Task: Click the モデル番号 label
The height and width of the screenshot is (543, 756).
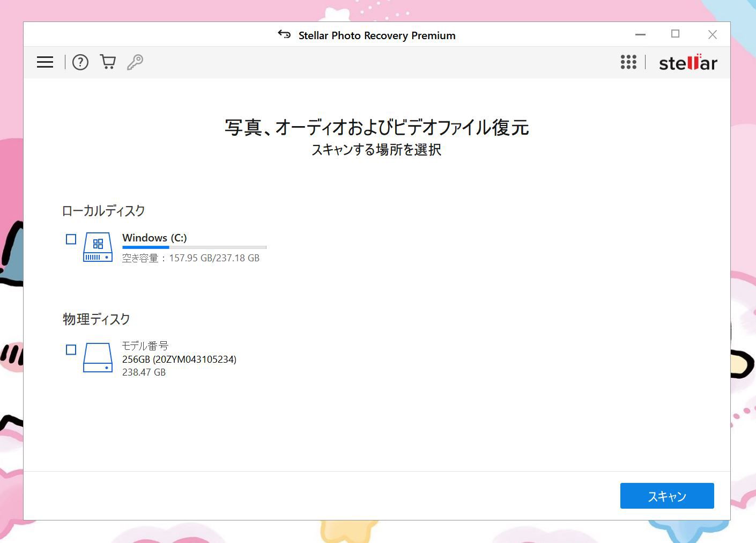Action: (x=145, y=346)
